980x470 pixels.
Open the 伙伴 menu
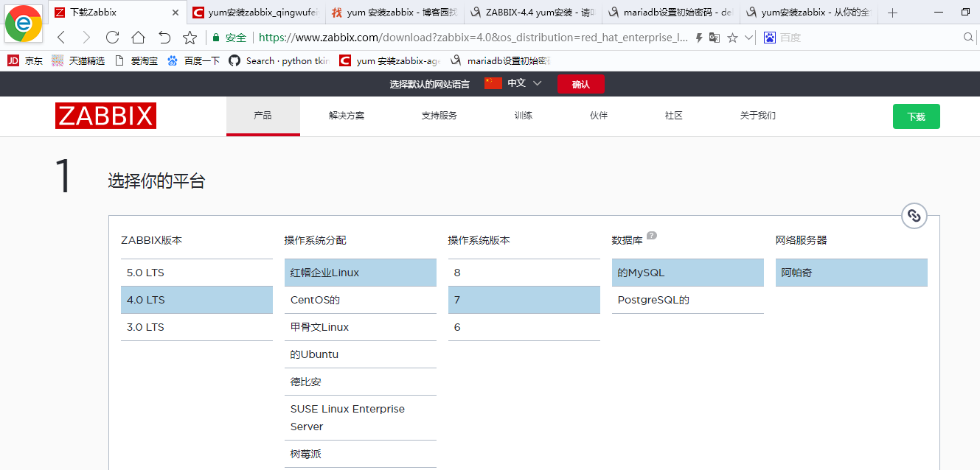[598, 116]
